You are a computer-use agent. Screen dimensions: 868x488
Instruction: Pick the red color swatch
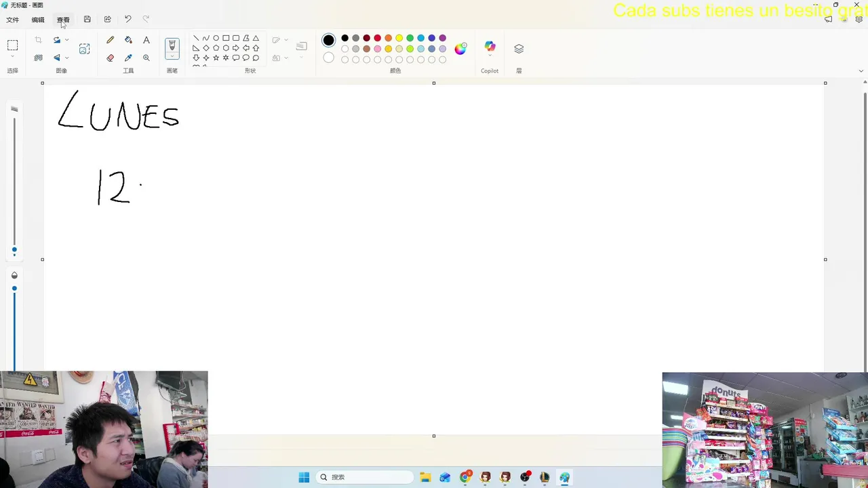[x=377, y=38]
